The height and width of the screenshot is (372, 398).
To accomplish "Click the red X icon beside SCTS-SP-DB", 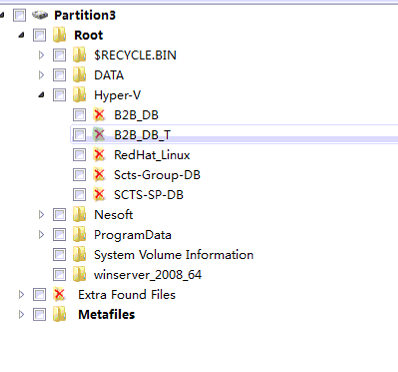I will (99, 195).
